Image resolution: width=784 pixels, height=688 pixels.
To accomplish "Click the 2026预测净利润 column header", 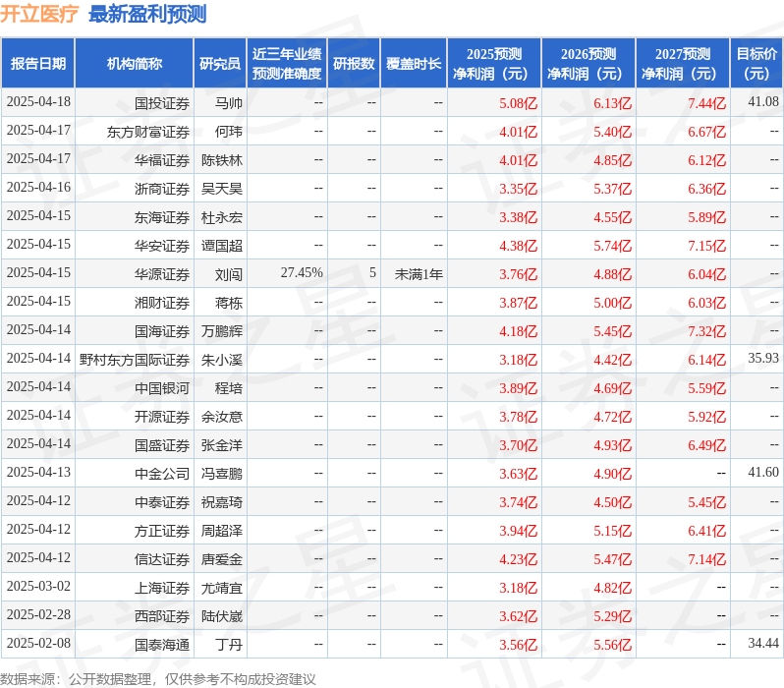I will 588,64.
